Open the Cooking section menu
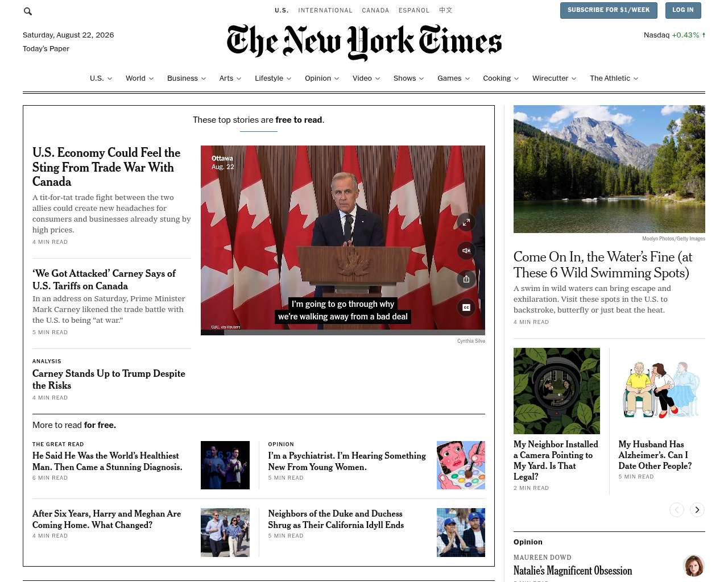 501,78
